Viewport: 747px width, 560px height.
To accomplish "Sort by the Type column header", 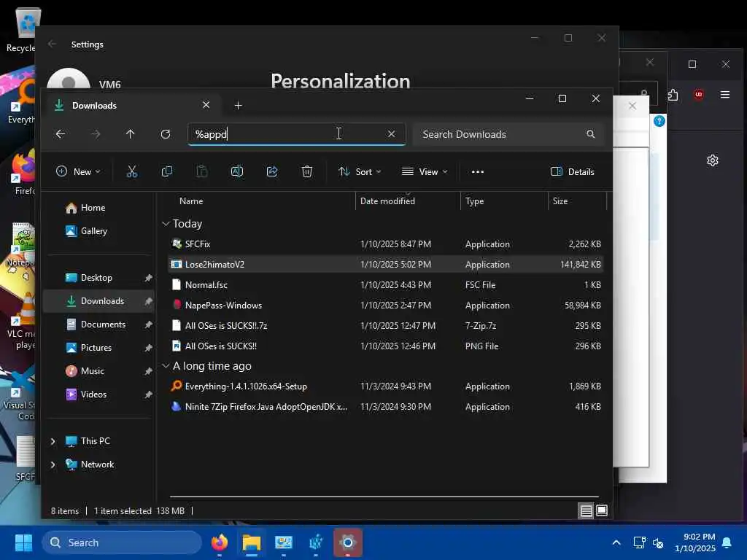I will point(474,201).
